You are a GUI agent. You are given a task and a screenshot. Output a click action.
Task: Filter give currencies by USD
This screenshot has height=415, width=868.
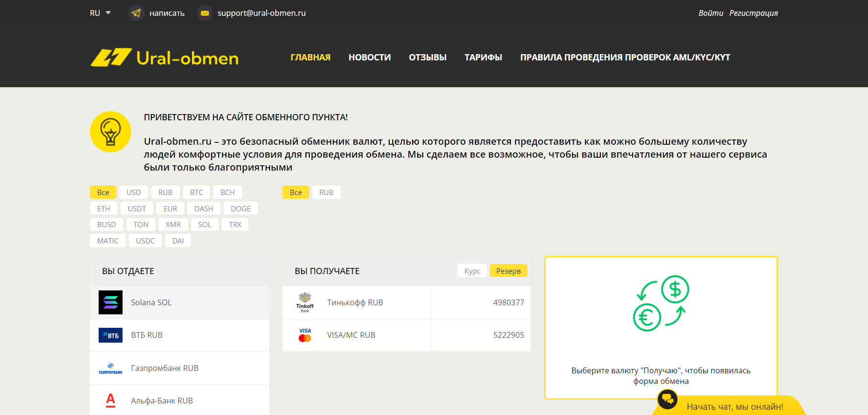(x=134, y=192)
